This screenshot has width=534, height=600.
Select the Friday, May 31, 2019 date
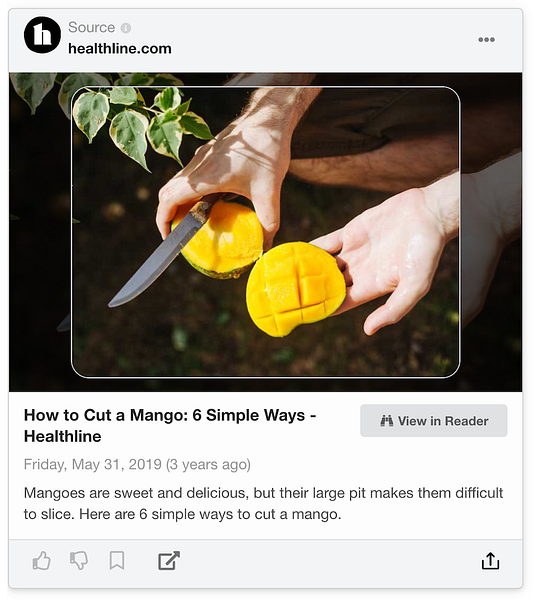pyautogui.click(x=93, y=465)
